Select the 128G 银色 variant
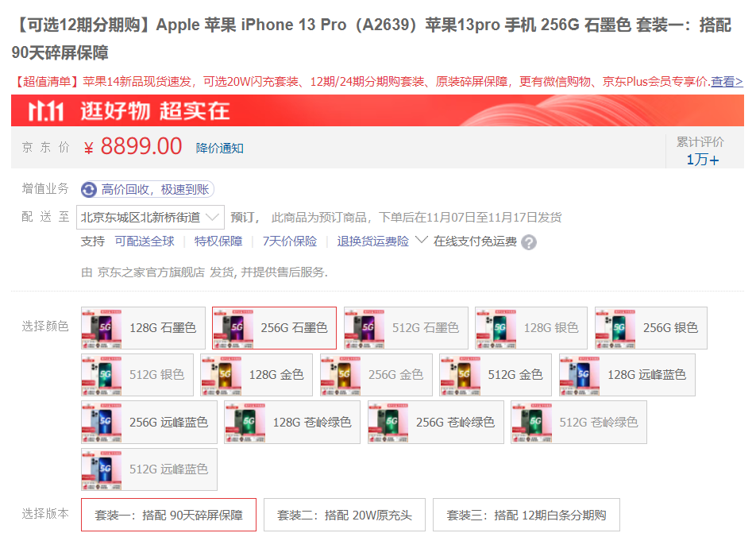This screenshot has height=533, width=756. pos(530,328)
